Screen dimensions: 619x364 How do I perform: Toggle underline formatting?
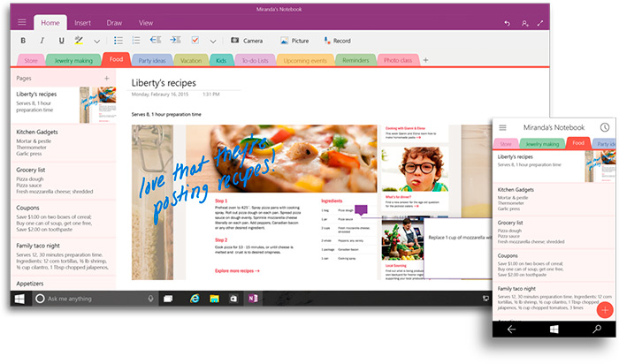[x=61, y=41]
